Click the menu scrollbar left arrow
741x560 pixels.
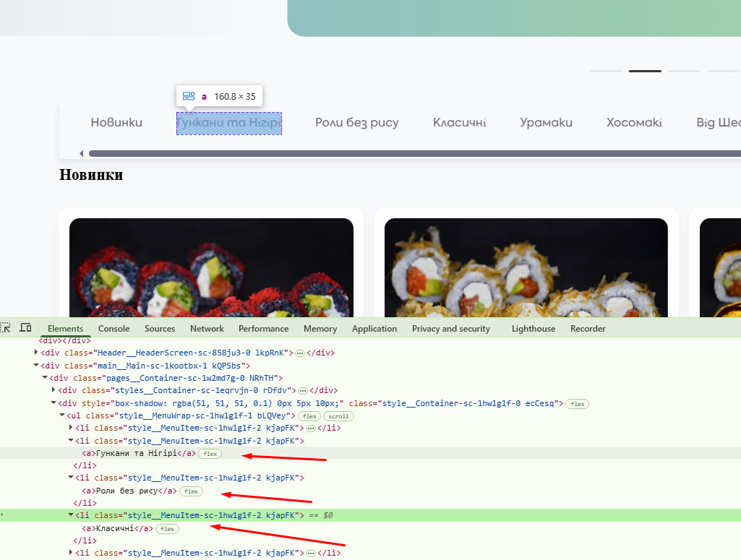[x=81, y=153]
